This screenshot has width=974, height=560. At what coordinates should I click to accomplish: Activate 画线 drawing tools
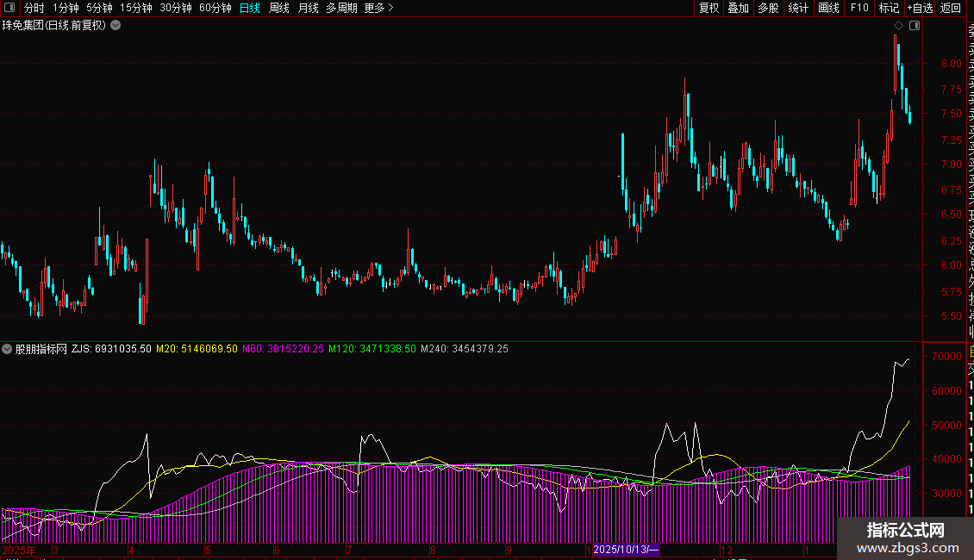coord(828,8)
